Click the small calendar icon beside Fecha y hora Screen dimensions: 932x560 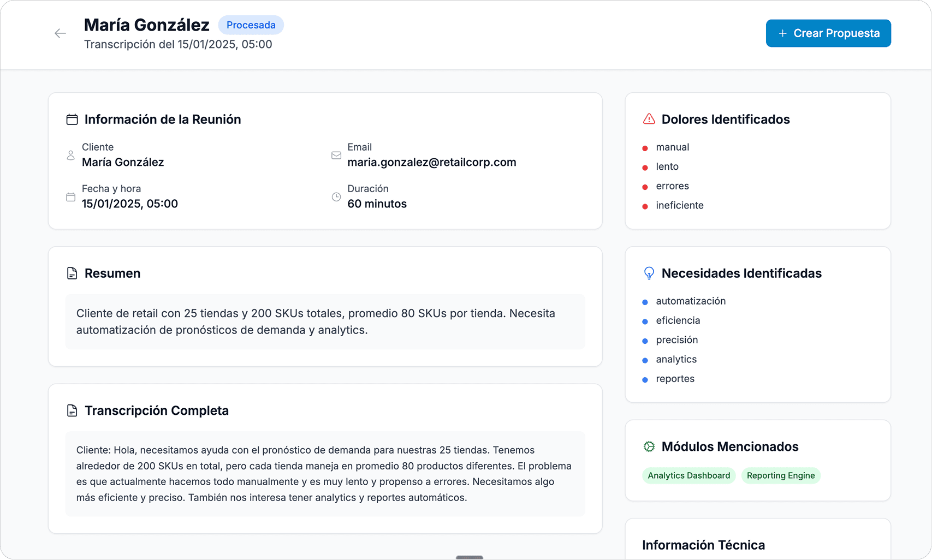(x=70, y=196)
